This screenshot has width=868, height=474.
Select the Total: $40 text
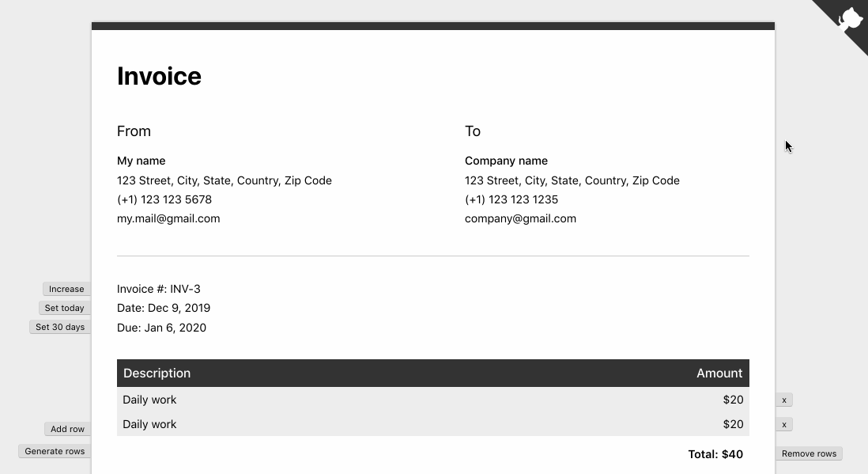[715, 454]
